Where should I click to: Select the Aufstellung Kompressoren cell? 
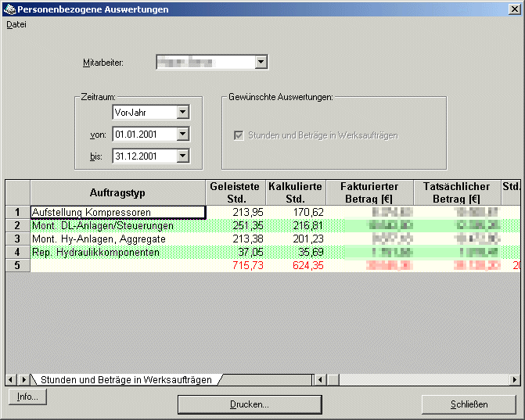(117, 212)
